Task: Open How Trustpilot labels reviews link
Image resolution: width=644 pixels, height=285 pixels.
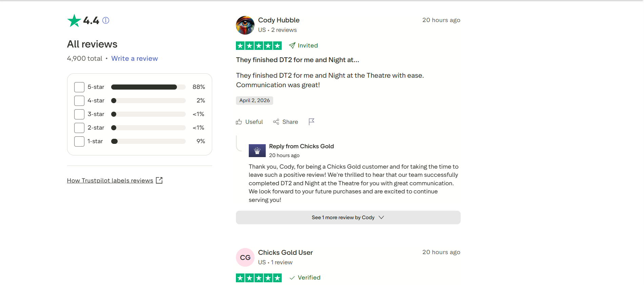Action: [x=110, y=180]
